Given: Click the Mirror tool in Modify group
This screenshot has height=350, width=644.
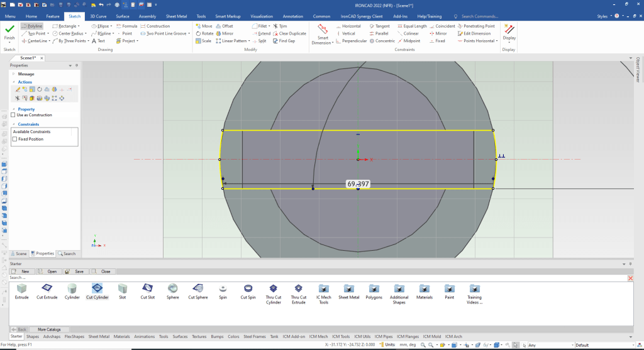Looking at the screenshot, I should 224,33.
